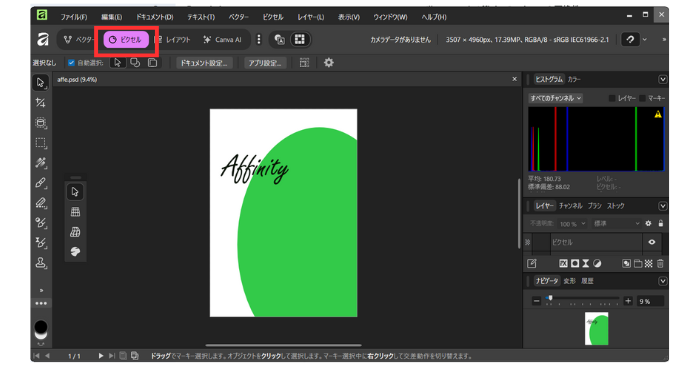The image size is (698, 365).
Task: Open the ファイル(F) menu
Action: (73, 17)
